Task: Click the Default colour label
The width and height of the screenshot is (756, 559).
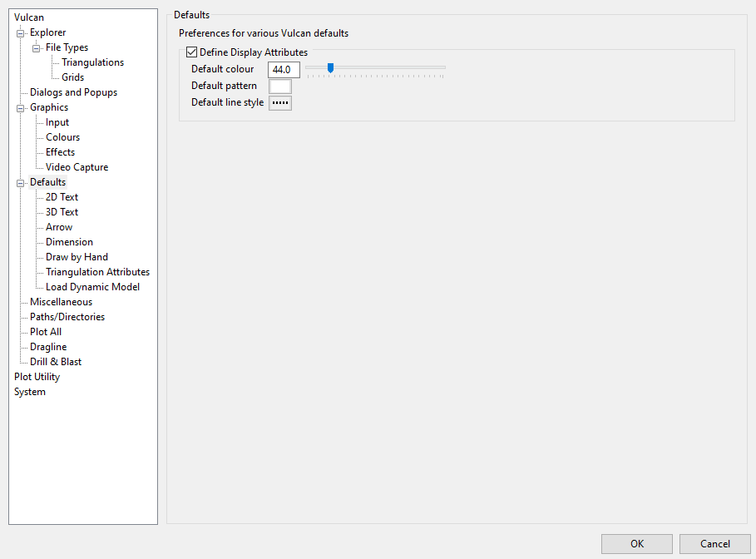Action: 222,69
